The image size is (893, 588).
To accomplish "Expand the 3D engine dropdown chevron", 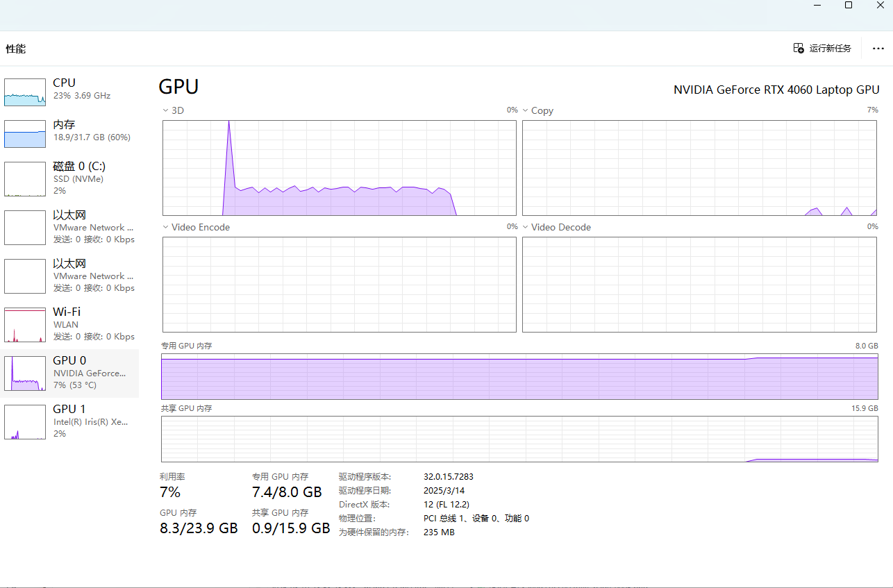I will pos(165,110).
